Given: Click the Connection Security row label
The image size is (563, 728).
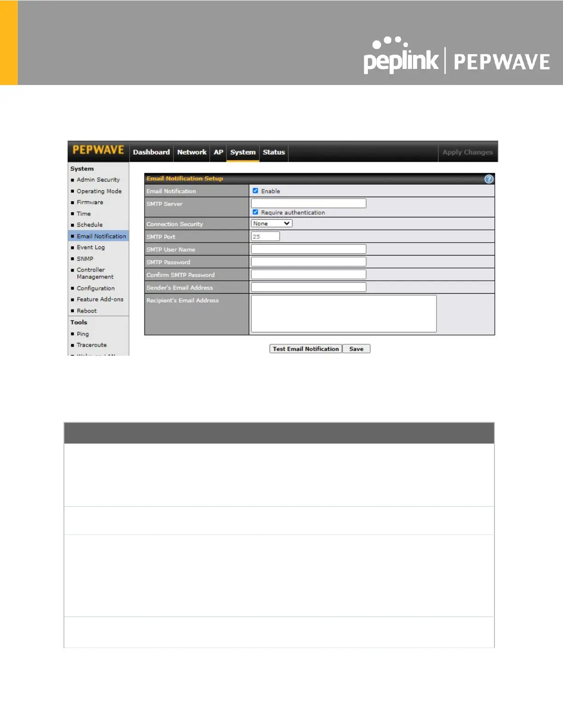Looking at the screenshot, I should (x=175, y=224).
